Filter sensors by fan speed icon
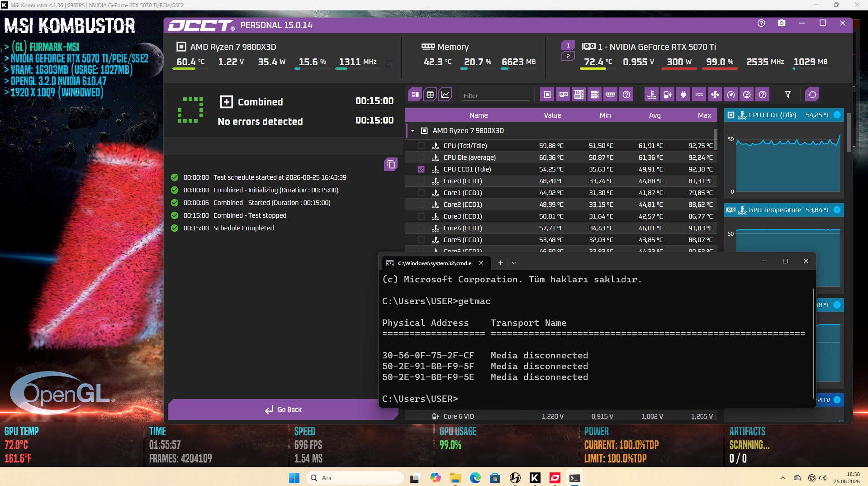This screenshot has width=868, height=486. coord(715,95)
